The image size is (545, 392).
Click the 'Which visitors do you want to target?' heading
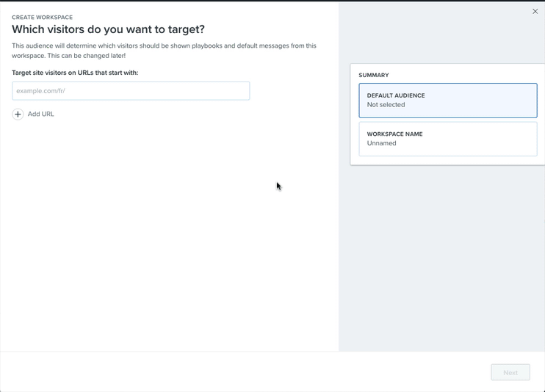pos(109,29)
